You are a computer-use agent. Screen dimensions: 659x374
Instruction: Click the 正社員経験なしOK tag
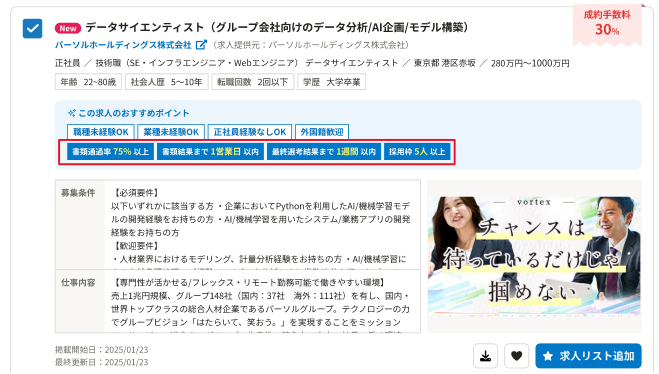(x=250, y=132)
